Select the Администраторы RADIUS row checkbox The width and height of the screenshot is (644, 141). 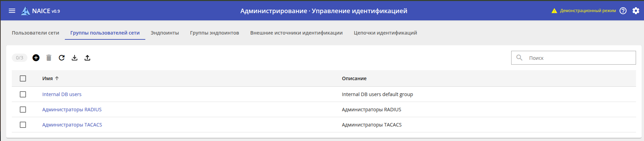pyautogui.click(x=23, y=110)
